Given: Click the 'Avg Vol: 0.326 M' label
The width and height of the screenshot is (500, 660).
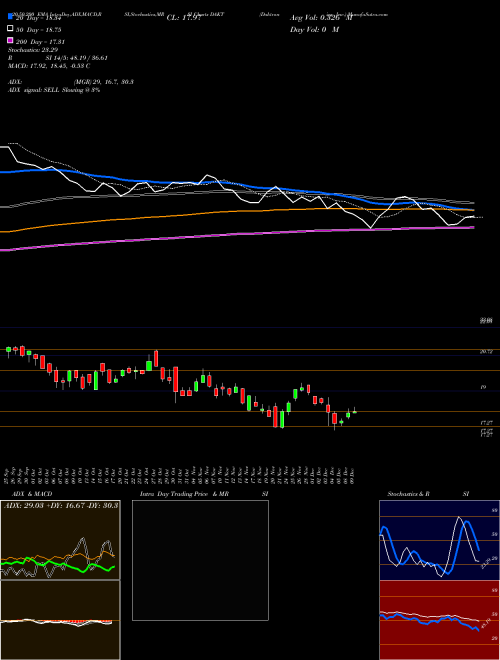Looking at the screenshot, I should 321,18.
